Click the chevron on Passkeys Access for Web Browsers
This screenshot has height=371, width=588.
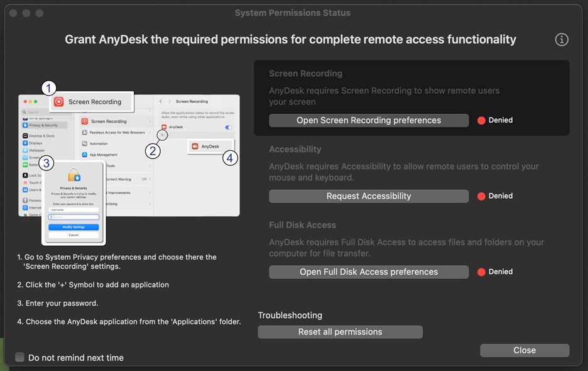(150, 133)
